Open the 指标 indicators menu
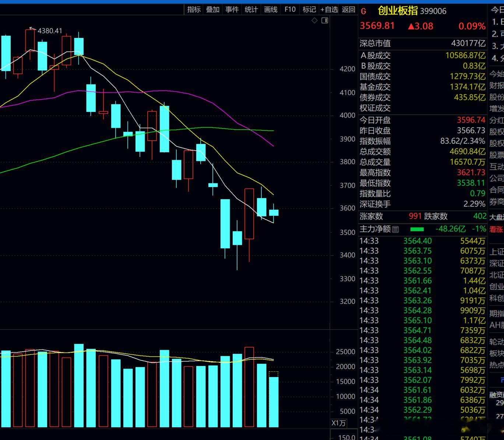The image size is (504, 440). tap(194, 10)
